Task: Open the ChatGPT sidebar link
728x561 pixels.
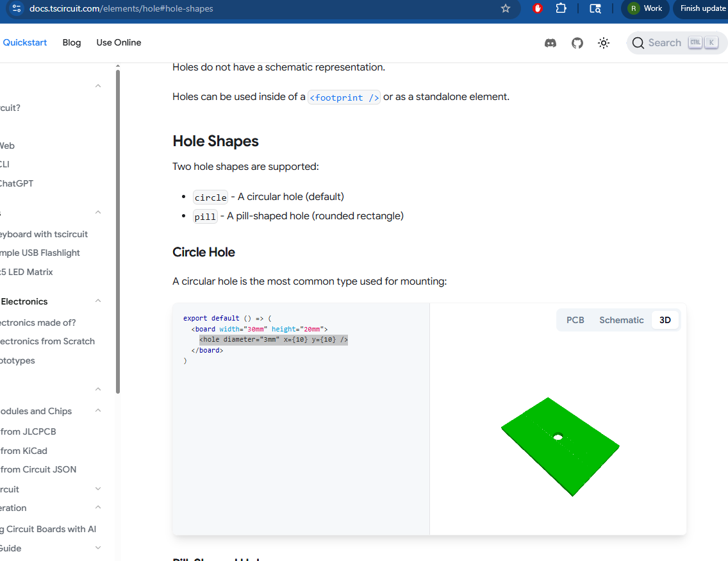Action: 17,183
